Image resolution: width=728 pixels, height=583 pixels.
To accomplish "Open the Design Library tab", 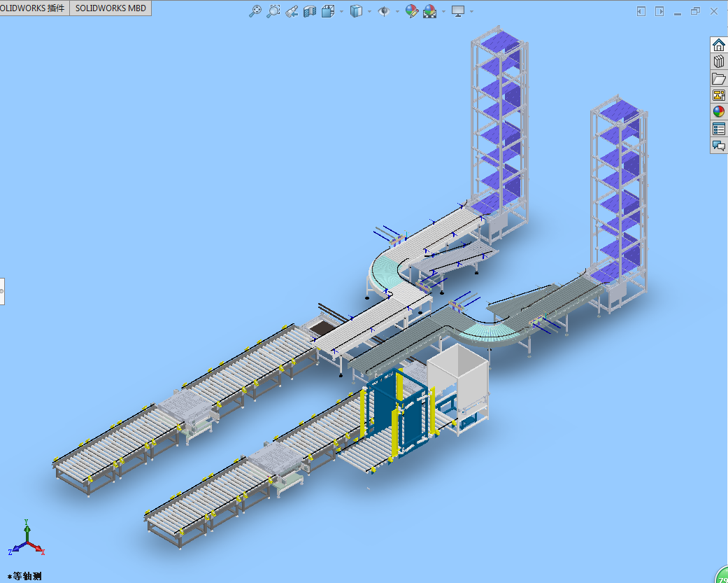I will [x=719, y=62].
